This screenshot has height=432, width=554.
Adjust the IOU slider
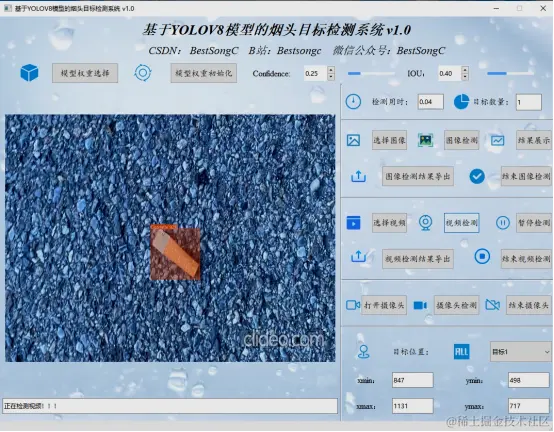coord(510,73)
